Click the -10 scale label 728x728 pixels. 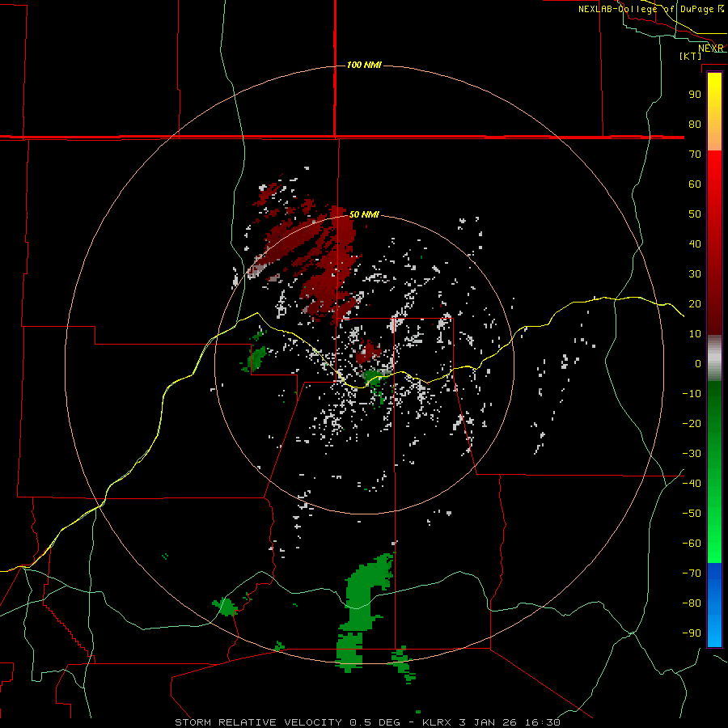pos(692,394)
